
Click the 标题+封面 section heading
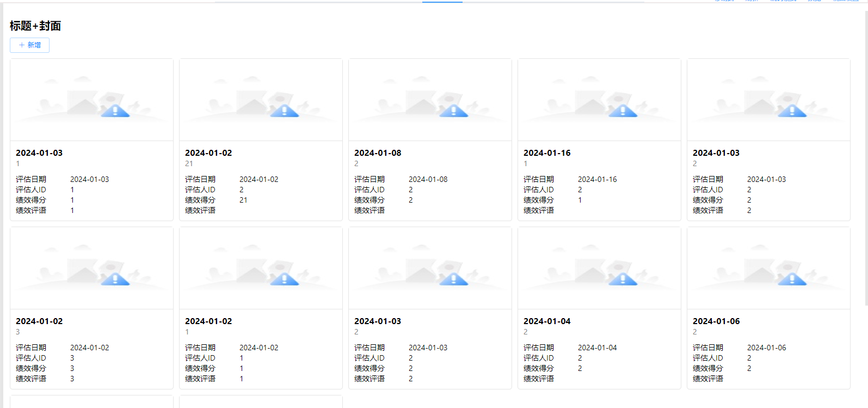click(x=35, y=26)
